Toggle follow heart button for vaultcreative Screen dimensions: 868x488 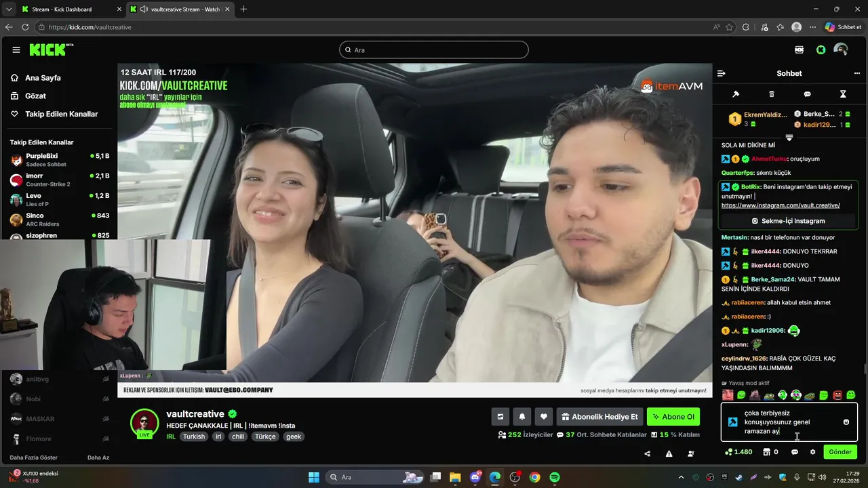tap(543, 417)
